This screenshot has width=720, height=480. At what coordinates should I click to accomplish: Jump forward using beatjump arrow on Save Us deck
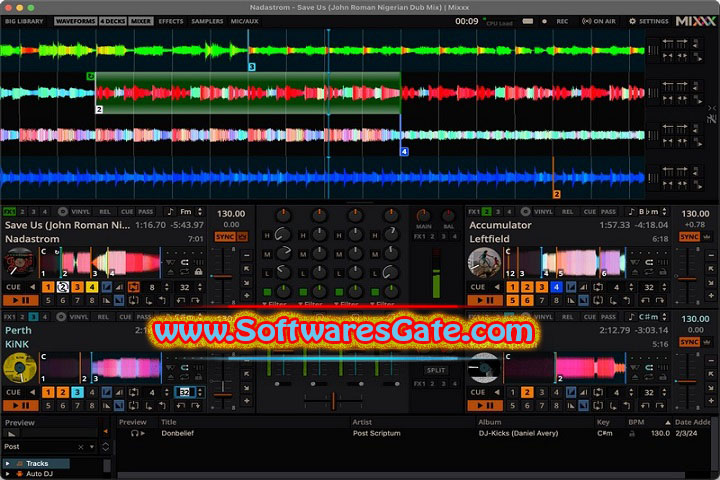point(195,300)
